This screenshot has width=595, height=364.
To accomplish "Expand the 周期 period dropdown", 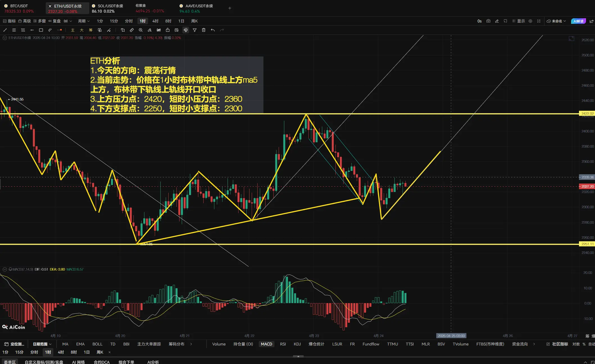I will (84, 21).
